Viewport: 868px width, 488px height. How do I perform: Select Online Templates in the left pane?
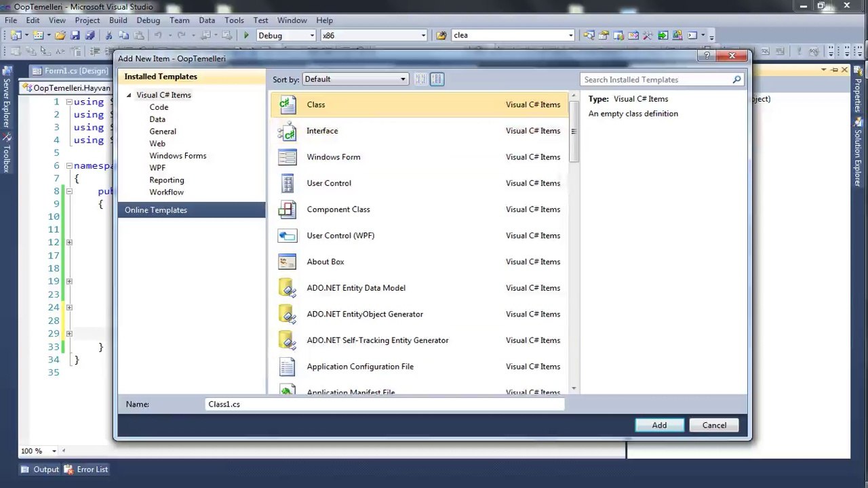(x=192, y=210)
